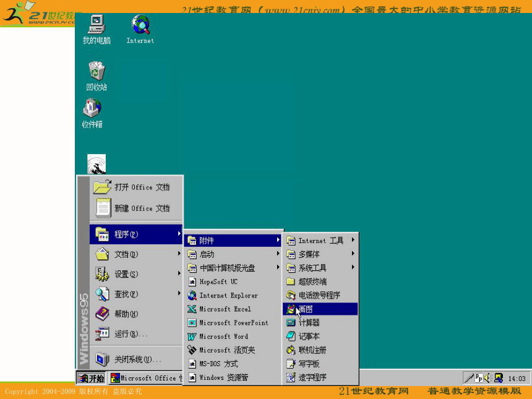Open the 系统工具 accessories folder
The width and height of the screenshot is (532, 399).
[x=320, y=268]
